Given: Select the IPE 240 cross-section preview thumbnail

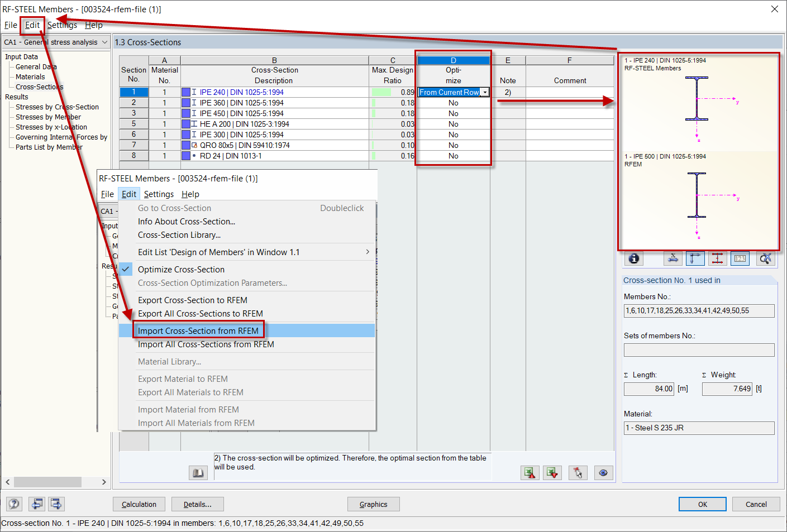Looking at the screenshot, I should click(x=699, y=103).
